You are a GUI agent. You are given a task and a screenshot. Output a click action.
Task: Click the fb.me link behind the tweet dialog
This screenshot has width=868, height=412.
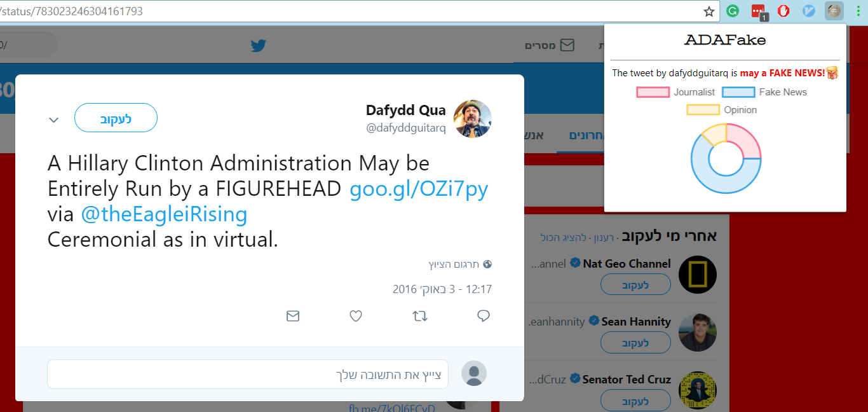(392, 408)
